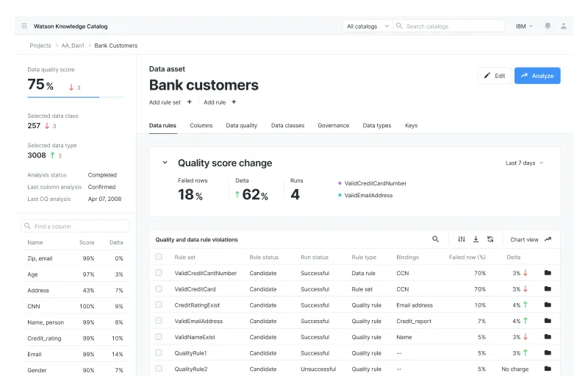Sort by Rule set column header
588x390 pixels.
tap(185, 257)
